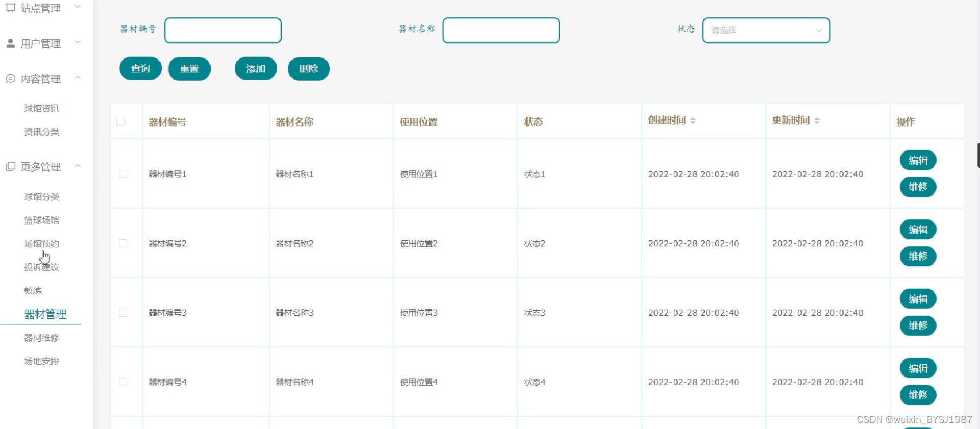
Task: Open 场地安排 in the sidebar
Action: coord(41,361)
